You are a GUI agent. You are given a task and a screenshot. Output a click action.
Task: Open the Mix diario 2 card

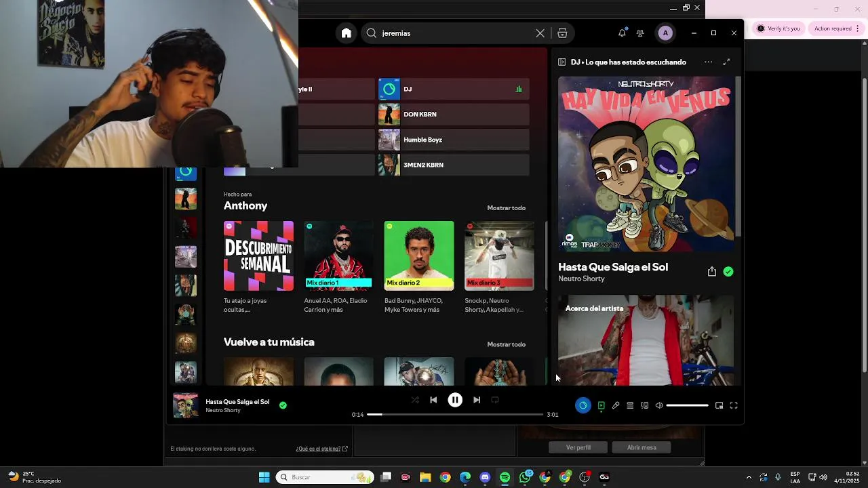click(418, 267)
